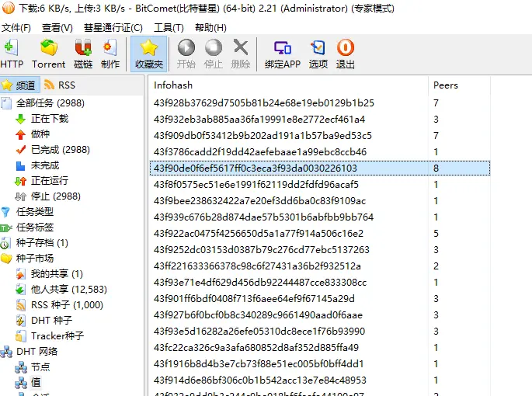
Task: Open the 文件(F) menu
Action: (16, 27)
